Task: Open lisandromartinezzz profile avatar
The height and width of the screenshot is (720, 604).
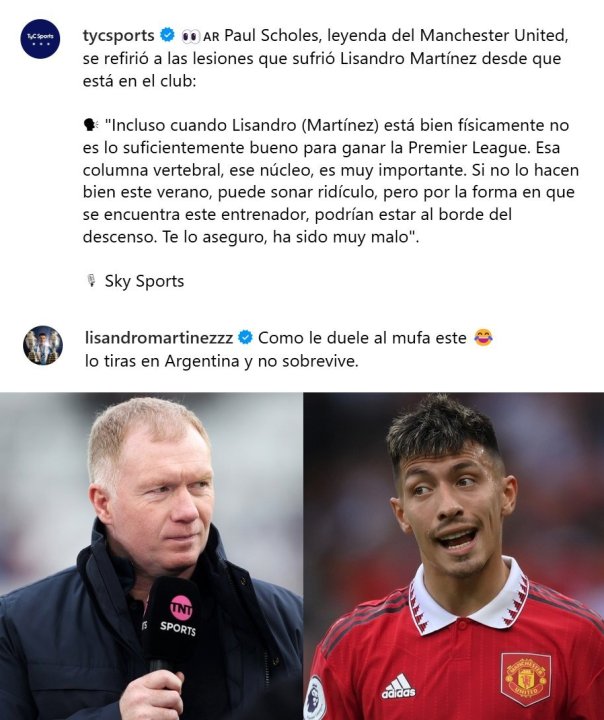Action: pyautogui.click(x=43, y=345)
